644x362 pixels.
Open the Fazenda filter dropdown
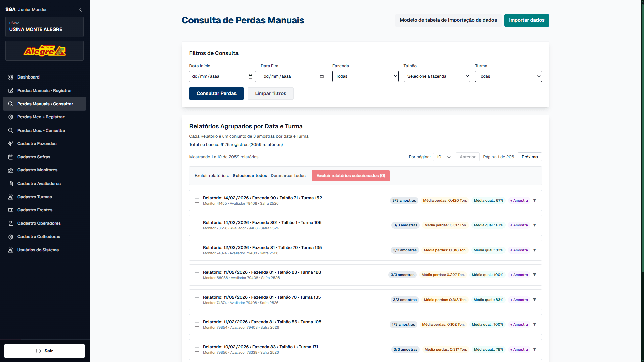coord(365,76)
